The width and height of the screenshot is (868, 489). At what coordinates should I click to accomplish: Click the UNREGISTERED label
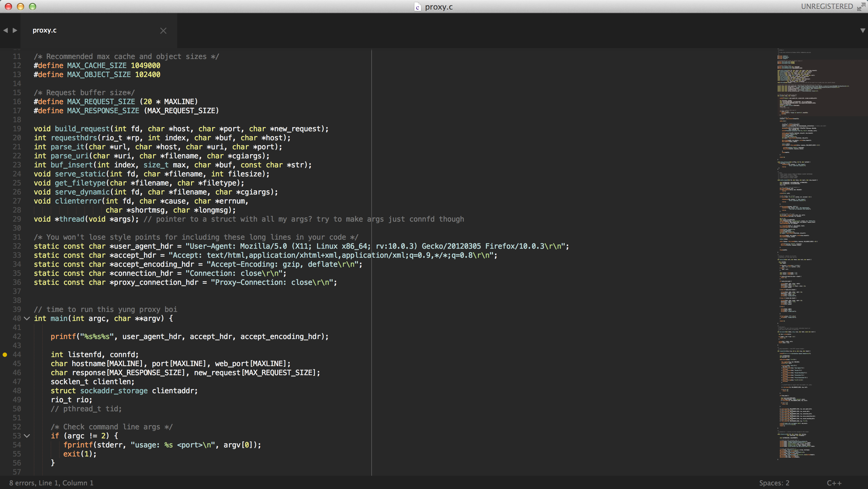(x=827, y=6)
